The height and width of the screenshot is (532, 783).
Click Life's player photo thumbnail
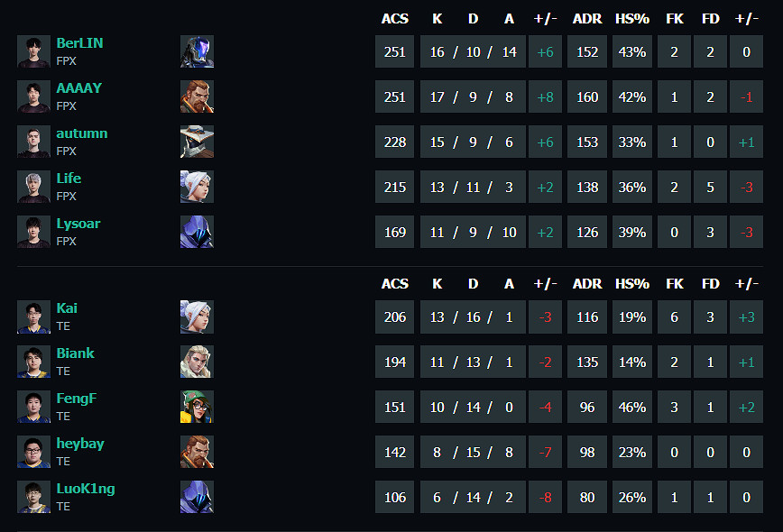[x=33, y=187]
